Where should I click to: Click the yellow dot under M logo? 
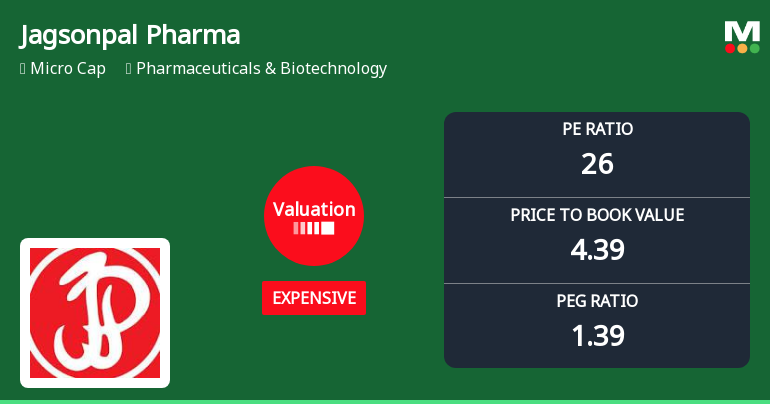pyautogui.click(x=742, y=48)
